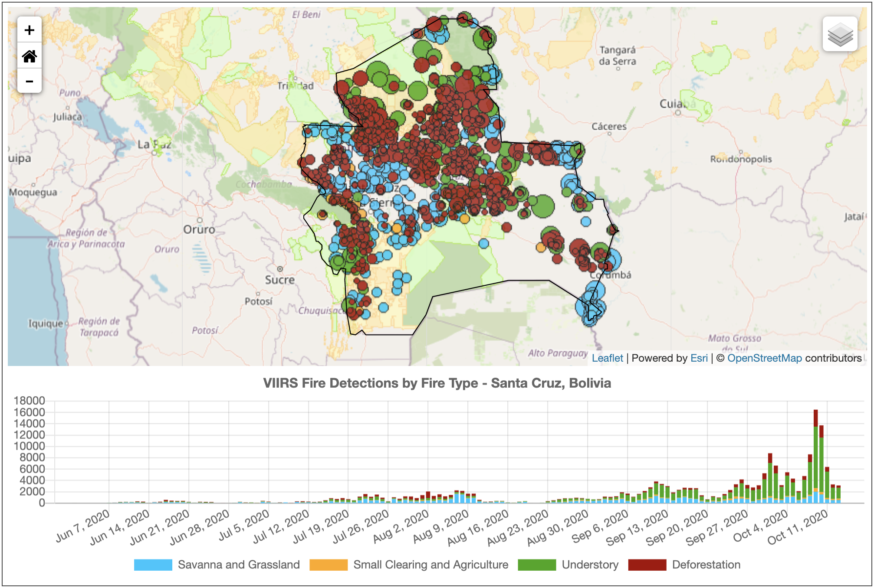Zoom in the map with plus button
Image resolution: width=874 pixels, height=588 pixels.
(30, 30)
